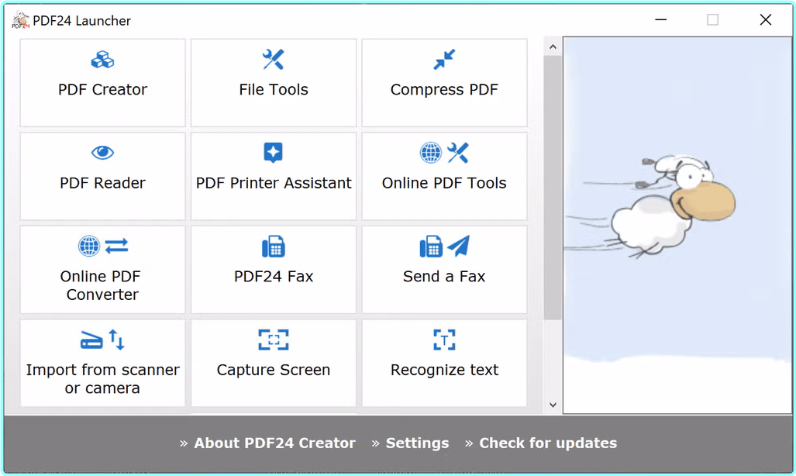Start Capture Screen from its label
This screenshot has width=796, height=476.
(273, 370)
